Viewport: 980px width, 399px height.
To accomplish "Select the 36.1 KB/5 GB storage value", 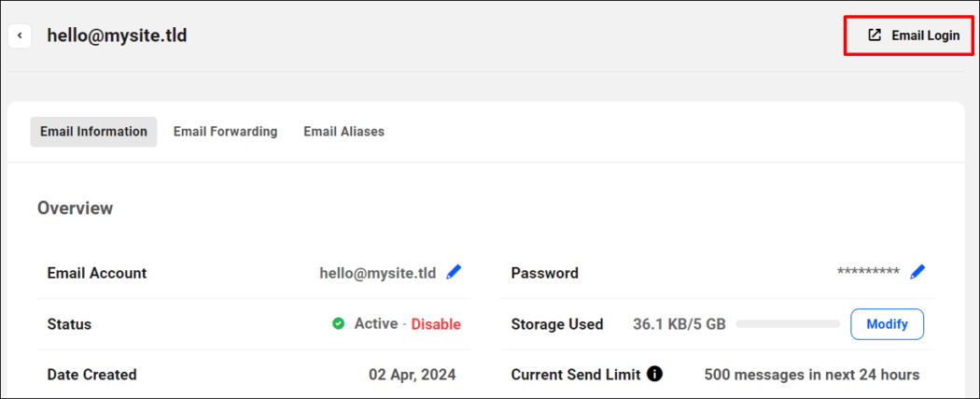I will click(x=679, y=324).
